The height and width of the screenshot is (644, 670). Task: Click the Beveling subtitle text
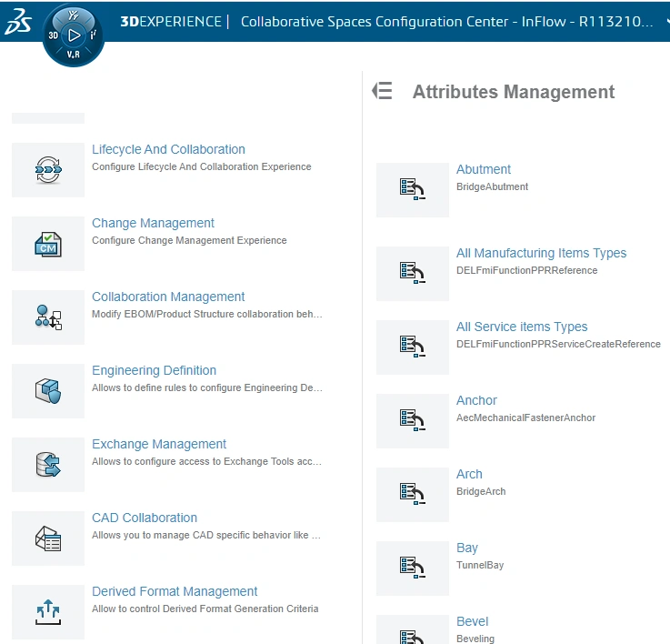pyautogui.click(x=475, y=639)
